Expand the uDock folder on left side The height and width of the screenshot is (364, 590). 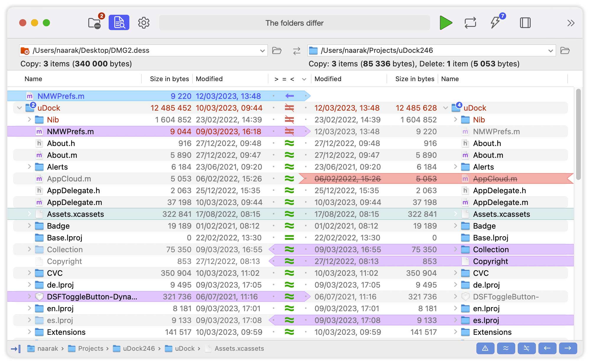pos(20,108)
